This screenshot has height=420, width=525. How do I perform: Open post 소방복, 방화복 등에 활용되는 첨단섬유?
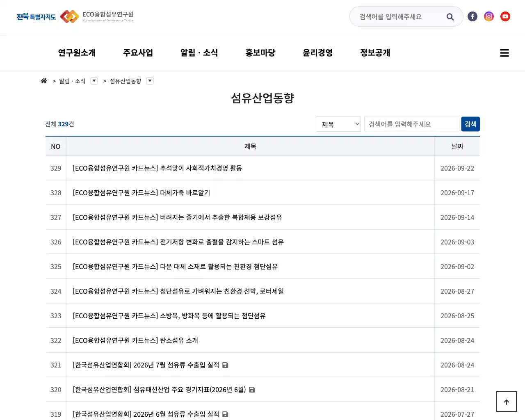tap(169, 316)
